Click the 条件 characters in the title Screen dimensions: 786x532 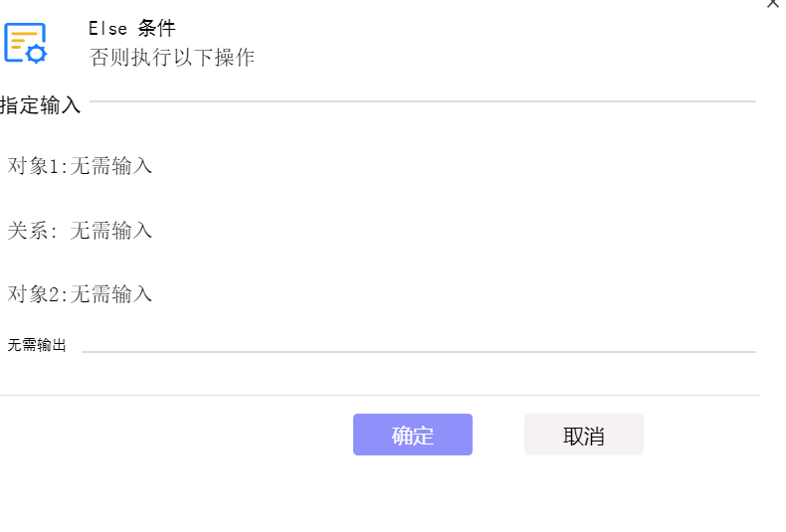pyautogui.click(x=157, y=29)
